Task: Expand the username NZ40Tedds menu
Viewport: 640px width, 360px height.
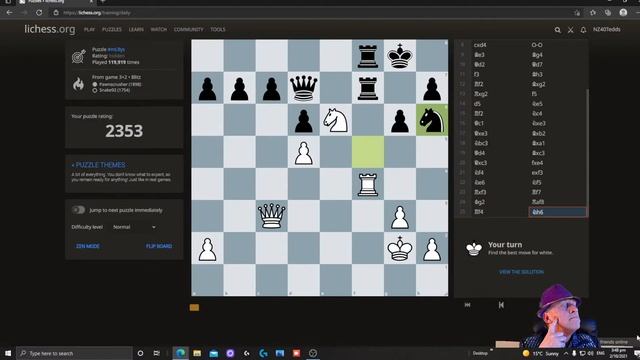Action: click(607, 29)
